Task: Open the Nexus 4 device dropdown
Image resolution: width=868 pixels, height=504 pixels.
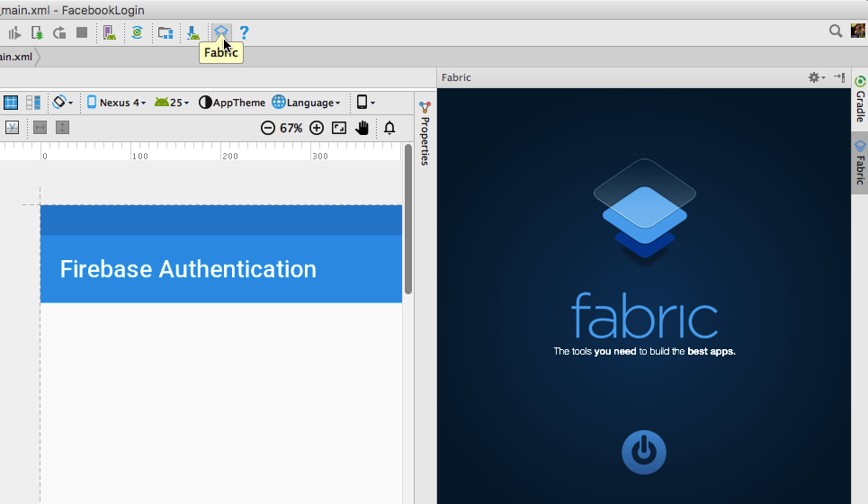Action: tap(116, 103)
